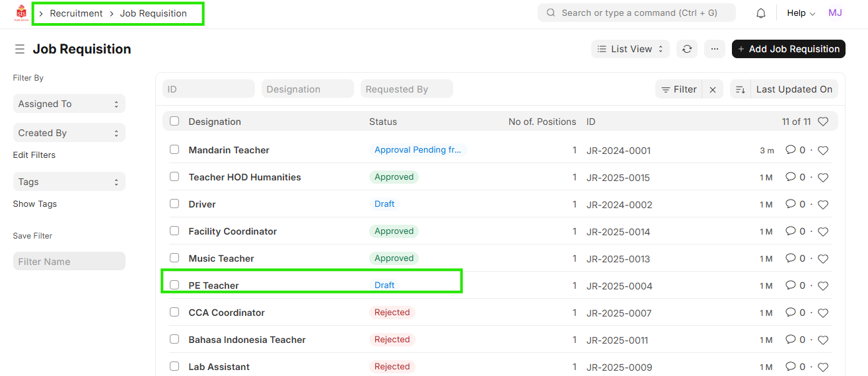Toggle sort direction icon beside Last Updated On

pyautogui.click(x=741, y=90)
